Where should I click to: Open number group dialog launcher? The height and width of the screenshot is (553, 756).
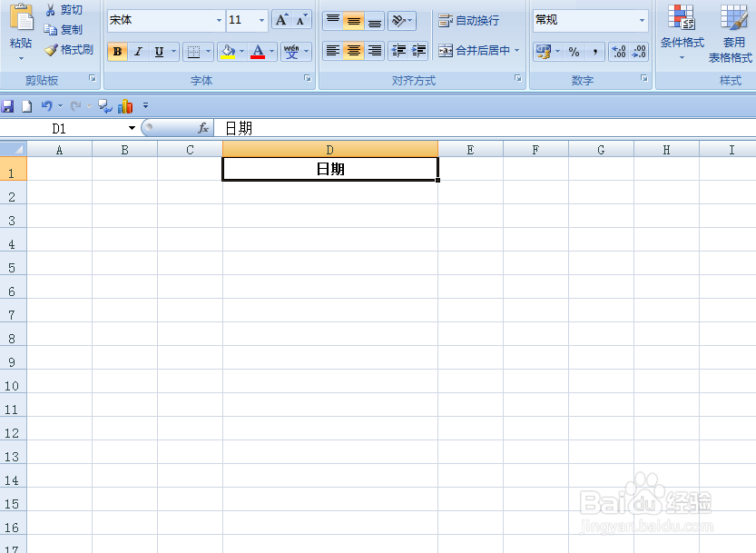pyautogui.click(x=644, y=78)
